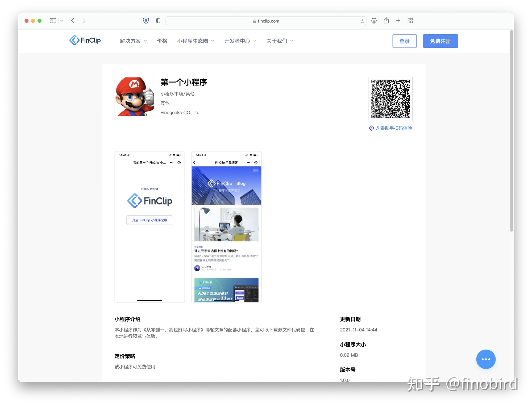The width and height of the screenshot is (532, 406).
Task: Click the title 第一个小程序
Action: point(184,82)
